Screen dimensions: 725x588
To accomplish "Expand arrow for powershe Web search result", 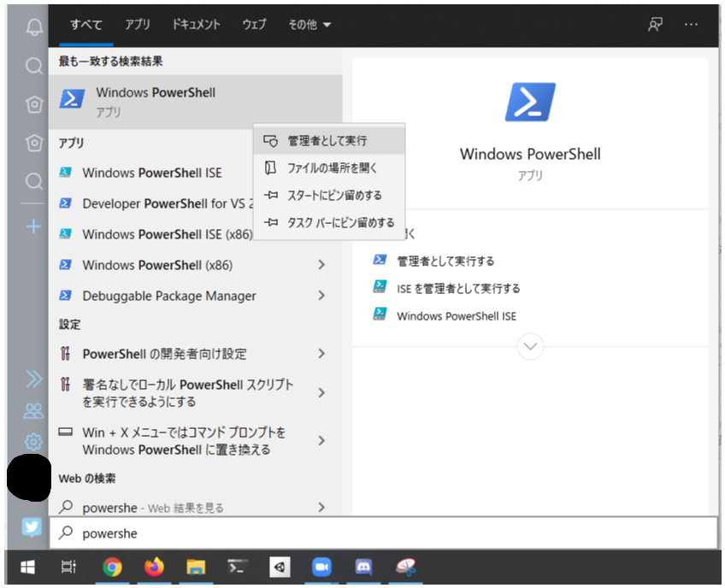I will point(321,508).
